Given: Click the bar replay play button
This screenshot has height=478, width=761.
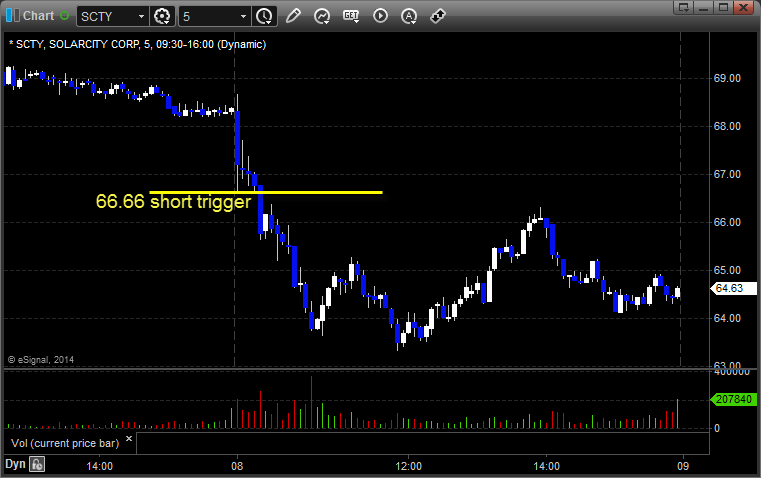Looking at the screenshot, I should point(380,16).
